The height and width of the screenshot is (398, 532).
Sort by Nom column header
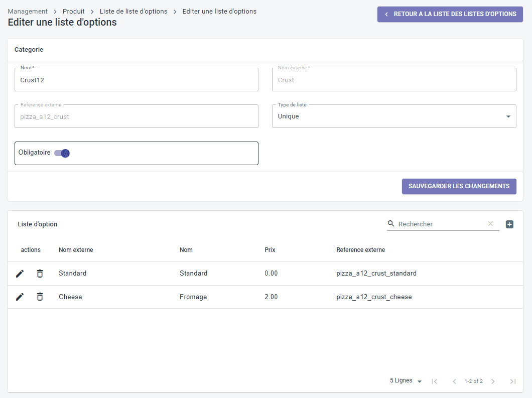point(186,250)
